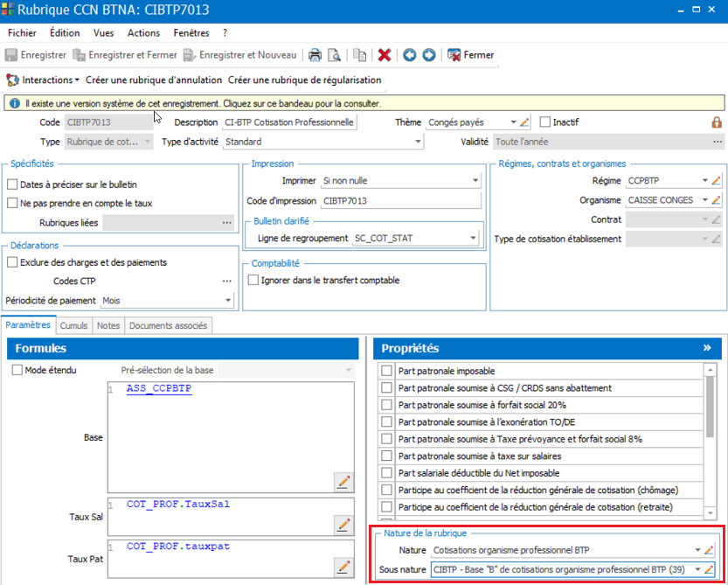Viewport: 728px width, 585px height.
Task: Open the Ligne de regroupement dropdown
Action: click(473, 239)
